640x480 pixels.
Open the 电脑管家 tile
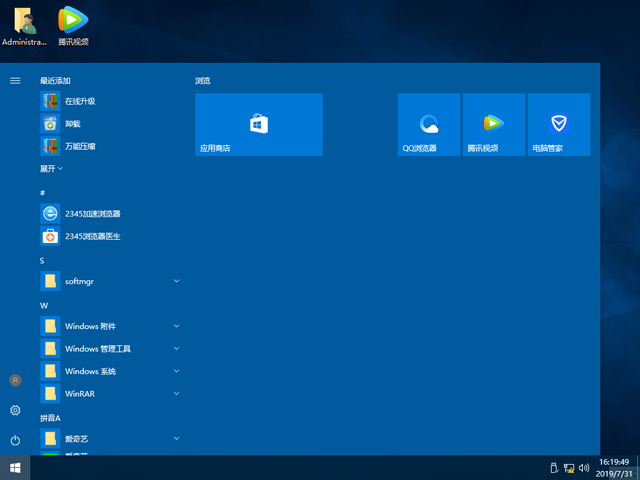point(558,124)
